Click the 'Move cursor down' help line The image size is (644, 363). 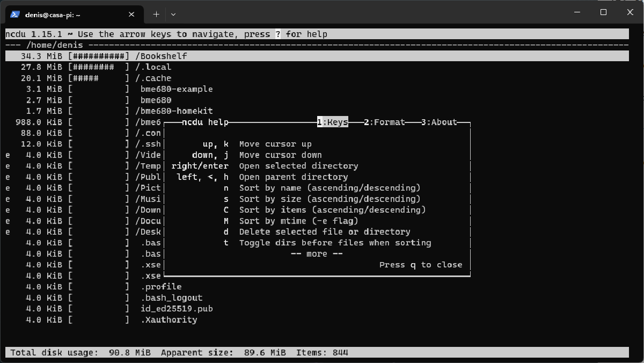(281, 155)
